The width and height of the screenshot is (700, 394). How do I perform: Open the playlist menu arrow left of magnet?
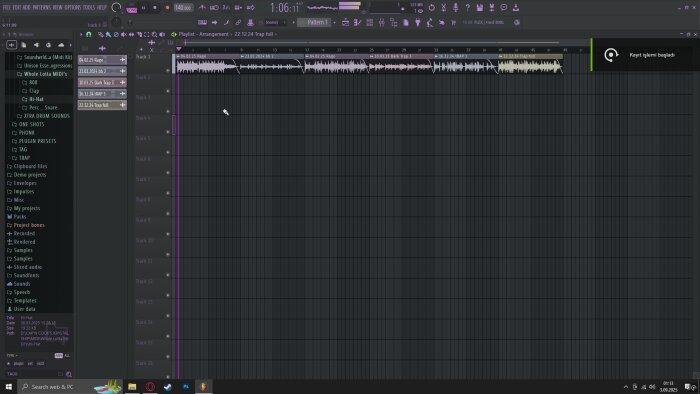(81, 34)
